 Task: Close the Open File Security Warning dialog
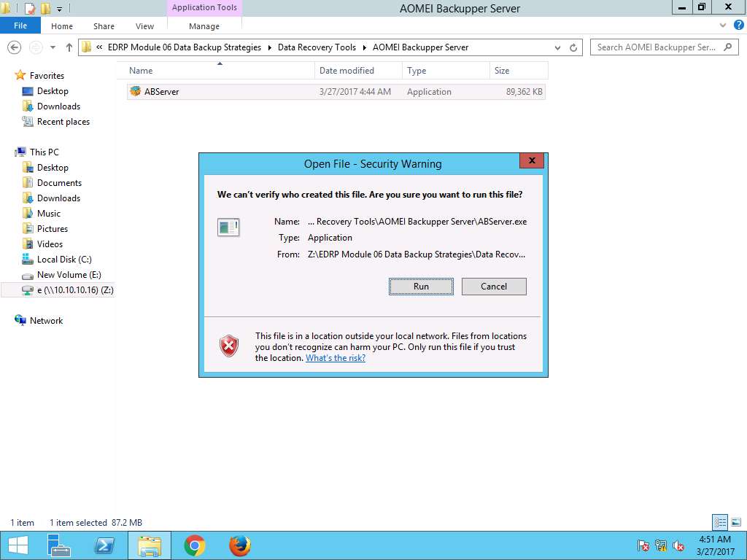coord(532,160)
